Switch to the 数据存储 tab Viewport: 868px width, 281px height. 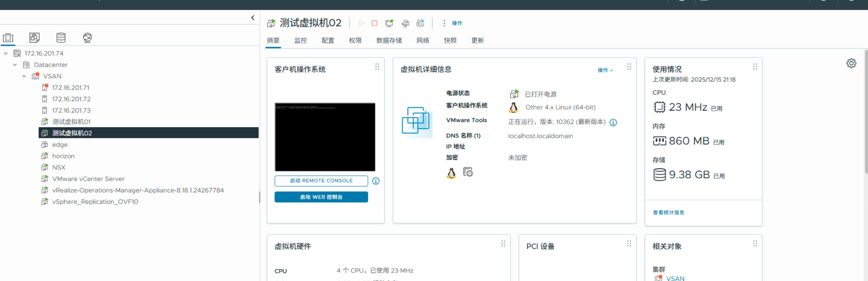click(389, 40)
